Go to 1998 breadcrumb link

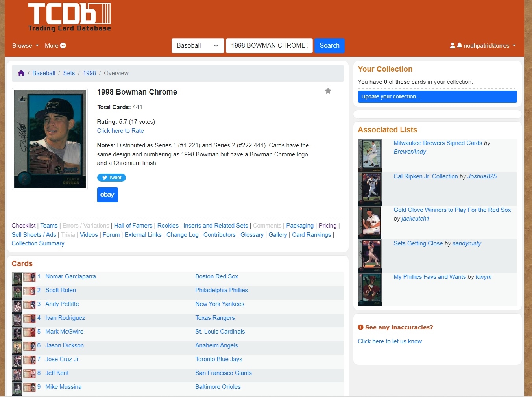click(89, 73)
